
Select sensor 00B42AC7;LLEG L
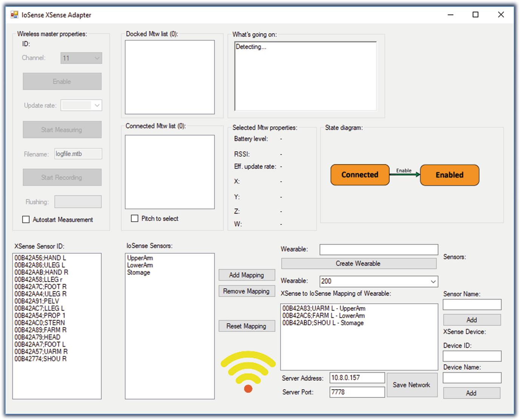point(39,308)
